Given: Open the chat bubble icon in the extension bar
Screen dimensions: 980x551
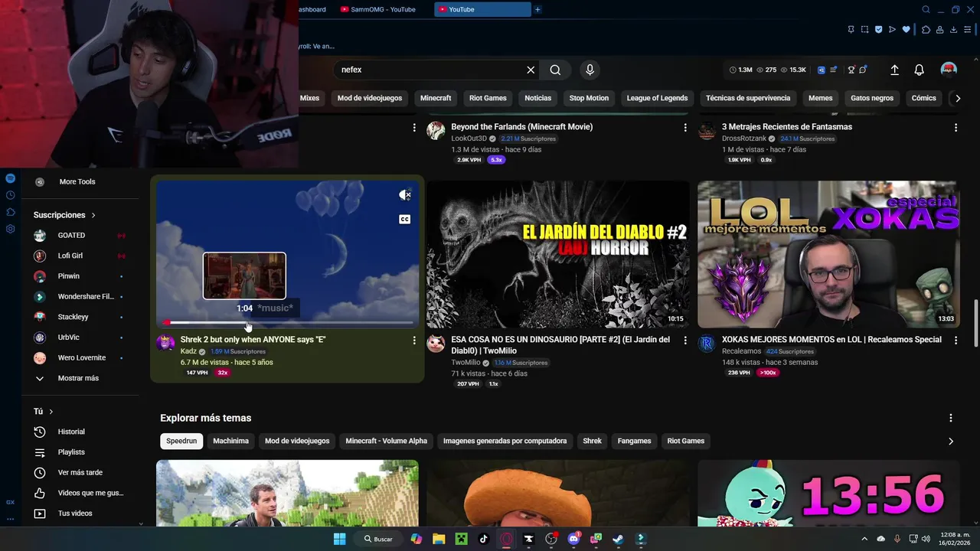Looking at the screenshot, I should [x=863, y=70].
